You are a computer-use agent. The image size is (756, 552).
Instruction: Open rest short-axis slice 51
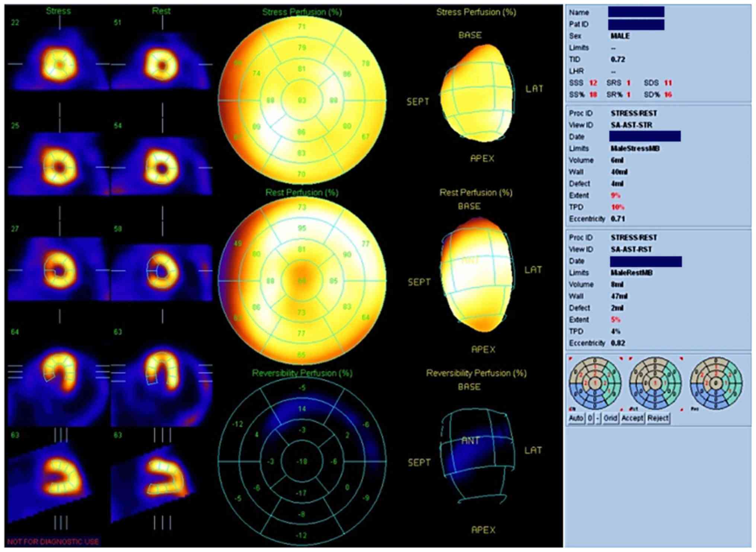161,64
